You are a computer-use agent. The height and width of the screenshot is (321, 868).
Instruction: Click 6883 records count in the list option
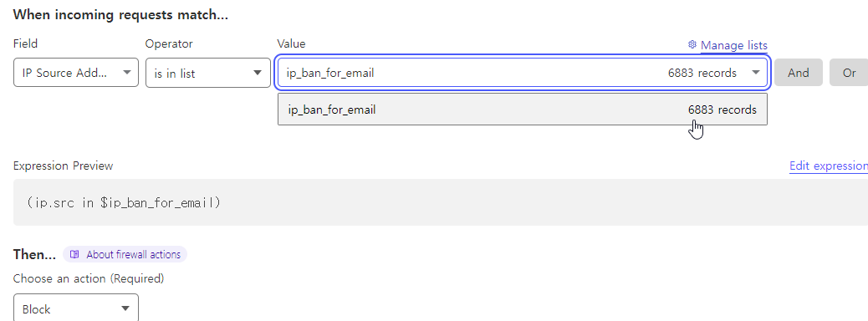click(722, 110)
